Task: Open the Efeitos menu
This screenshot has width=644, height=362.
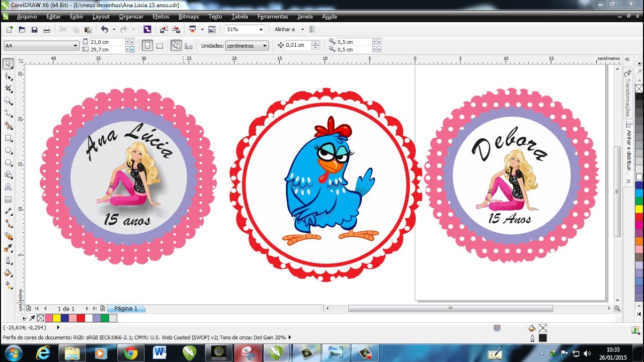Action: [161, 17]
